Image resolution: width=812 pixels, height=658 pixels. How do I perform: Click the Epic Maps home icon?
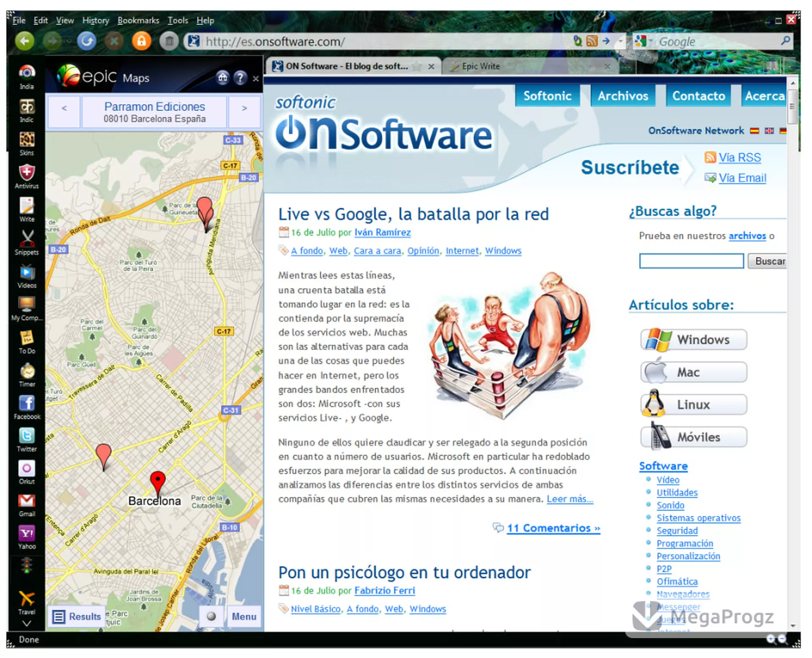[x=222, y=77]
